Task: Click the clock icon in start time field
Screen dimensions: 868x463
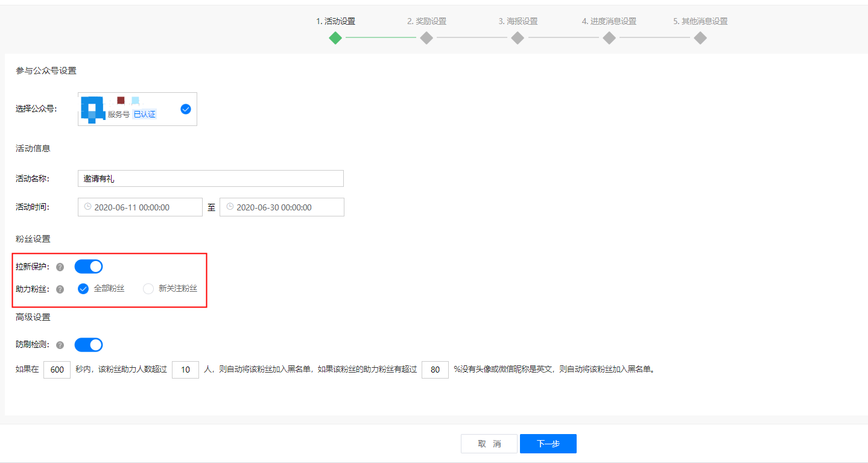Action: 88,207
